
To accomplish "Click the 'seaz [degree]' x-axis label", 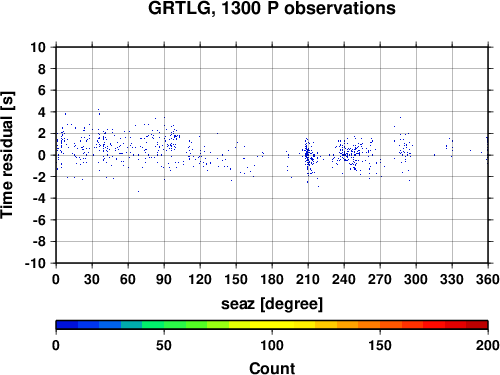I will click(272, 304).
